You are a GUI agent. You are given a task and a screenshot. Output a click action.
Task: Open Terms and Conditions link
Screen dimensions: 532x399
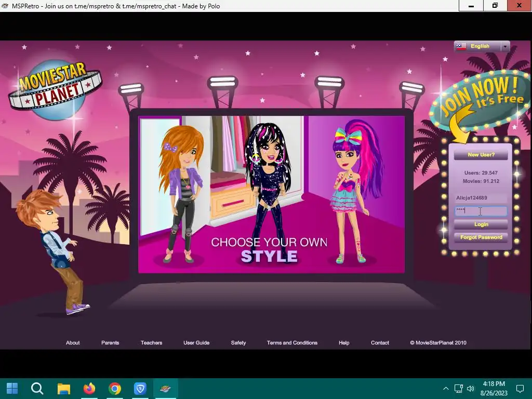[x=292, y=343]
